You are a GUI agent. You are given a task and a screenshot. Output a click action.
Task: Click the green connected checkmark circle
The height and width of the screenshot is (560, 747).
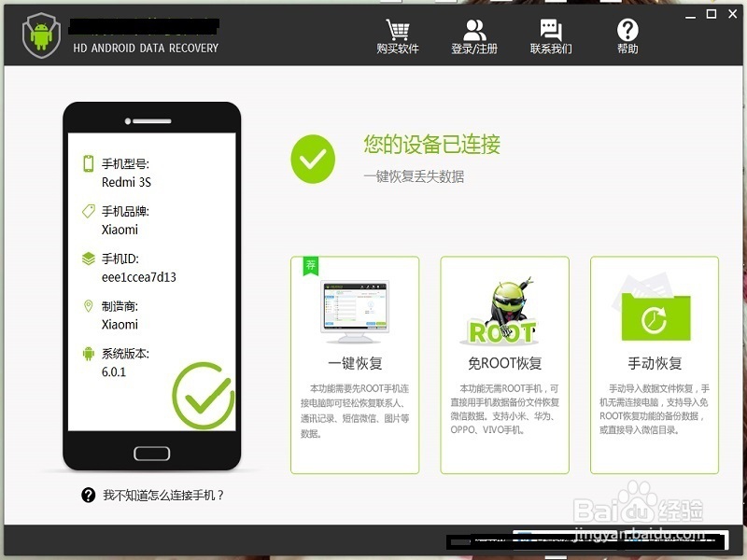point(313,159)
